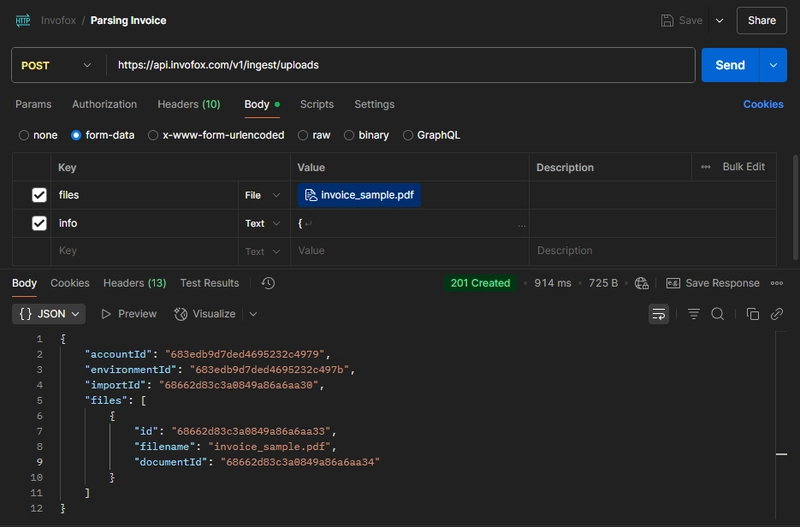Copy the response body to clipboard
Viewport: 800px width, 527px height.
[753, 314]
